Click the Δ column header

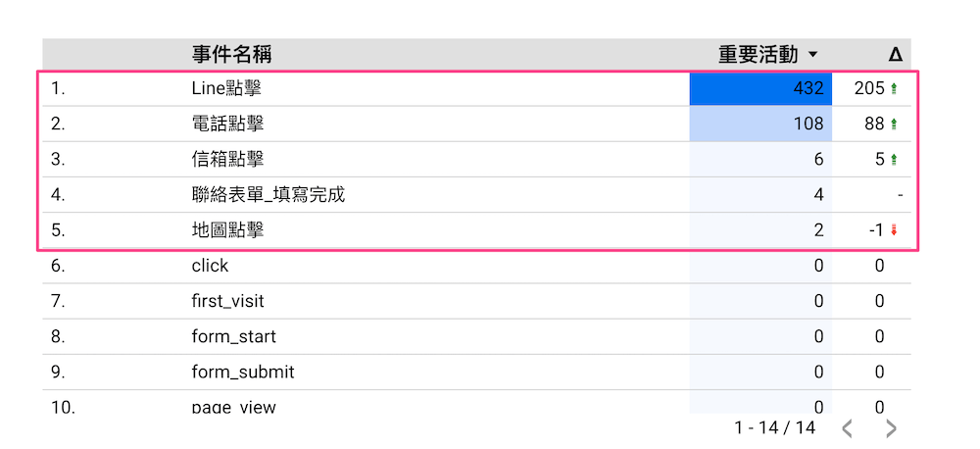(894, 55)
